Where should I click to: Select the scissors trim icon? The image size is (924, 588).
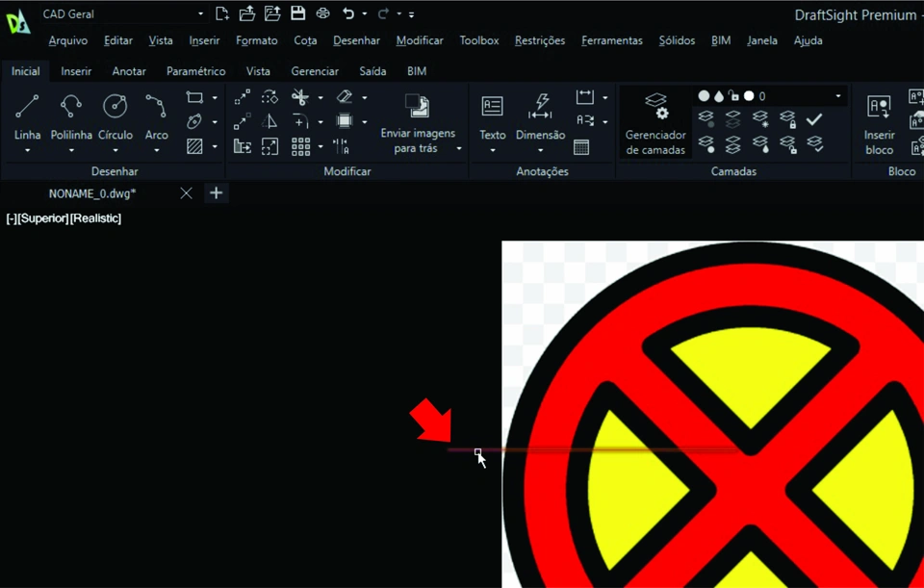pos(300,97)
